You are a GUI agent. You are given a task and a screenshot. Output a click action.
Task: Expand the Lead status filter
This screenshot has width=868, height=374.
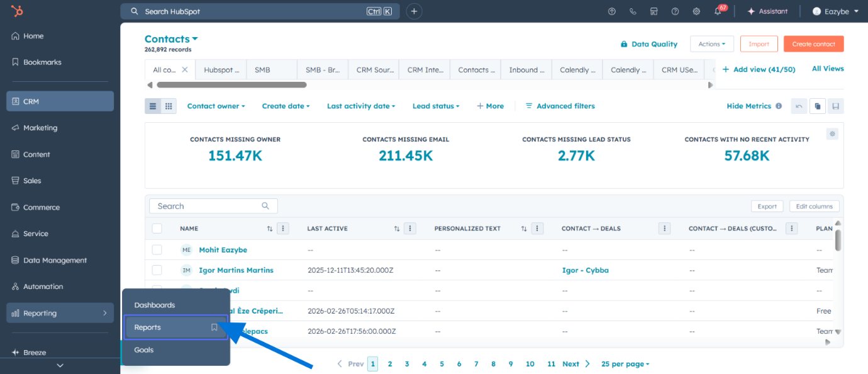pyautogui.click(x=435, y=106)
